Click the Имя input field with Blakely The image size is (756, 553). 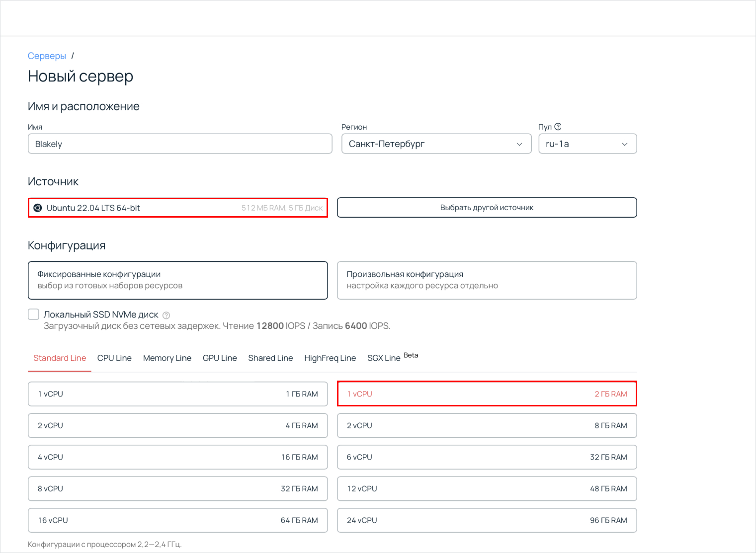[180, 144]
